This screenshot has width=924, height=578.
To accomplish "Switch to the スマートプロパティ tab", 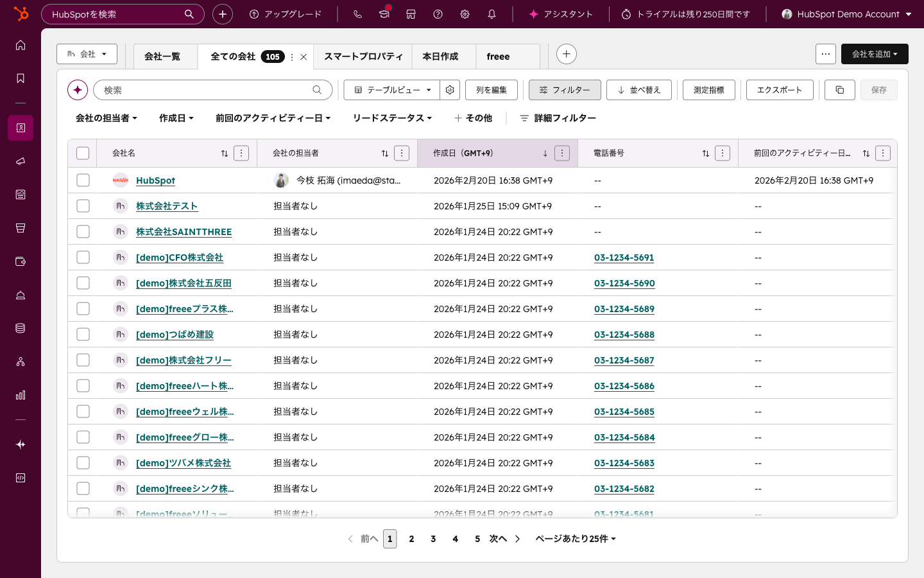I will (363, 57).
